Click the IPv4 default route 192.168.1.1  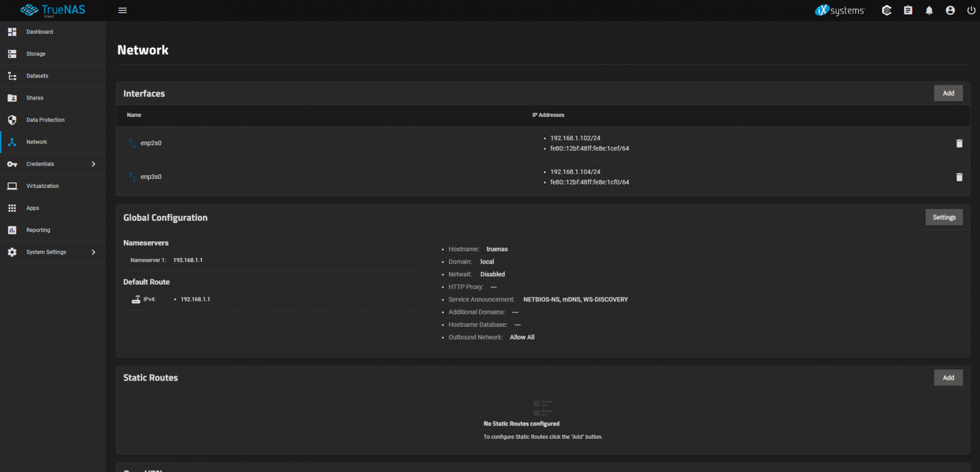195,299
